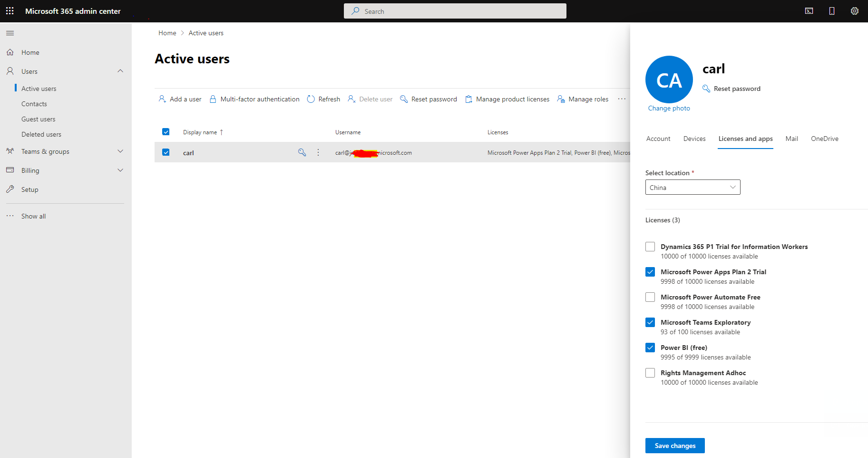The image size is (868, 458).
Task: Click the key icon in carl's row
Action: point(302,152)
